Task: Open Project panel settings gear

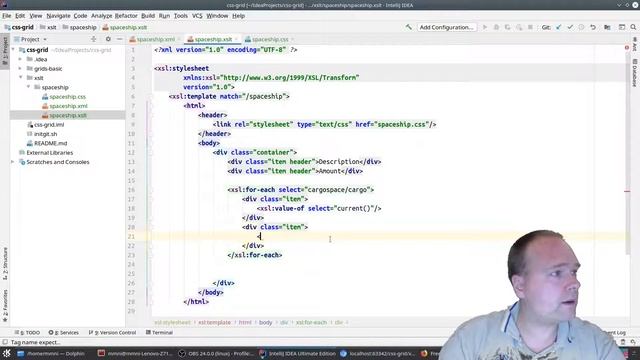Action: (108, 39)
